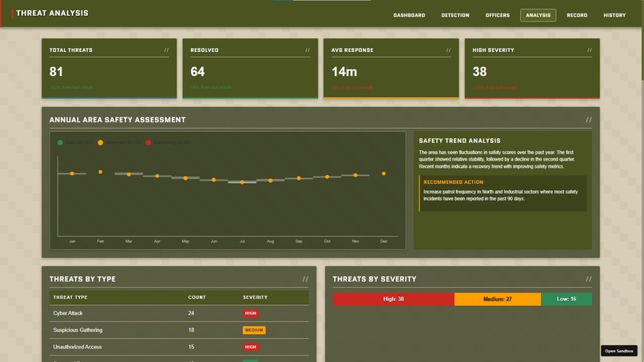Click the slash icon on Resolved card

(307, 50)
